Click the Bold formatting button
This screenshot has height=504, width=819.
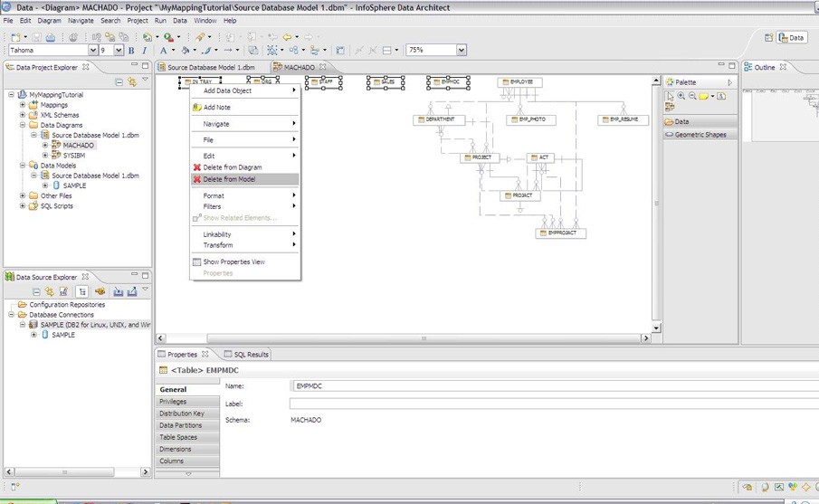[x=131, y=51]
